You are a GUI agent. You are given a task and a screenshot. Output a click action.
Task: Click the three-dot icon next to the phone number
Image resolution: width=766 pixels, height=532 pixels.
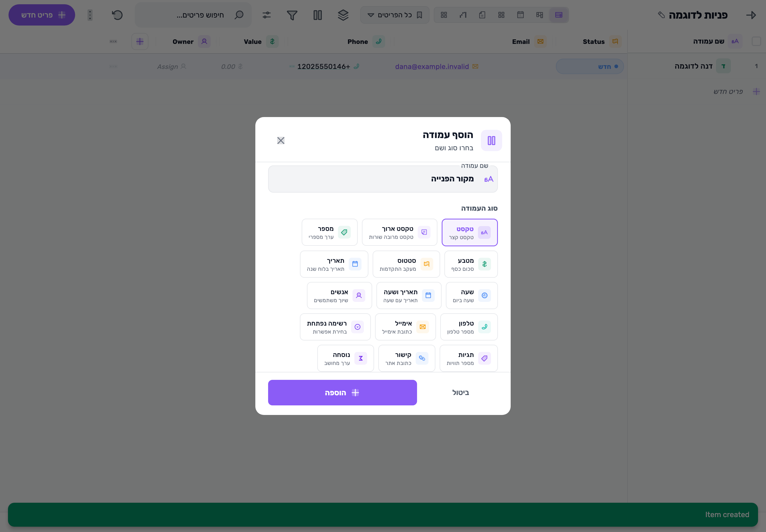pyautogui.click(x=292, y=66)
